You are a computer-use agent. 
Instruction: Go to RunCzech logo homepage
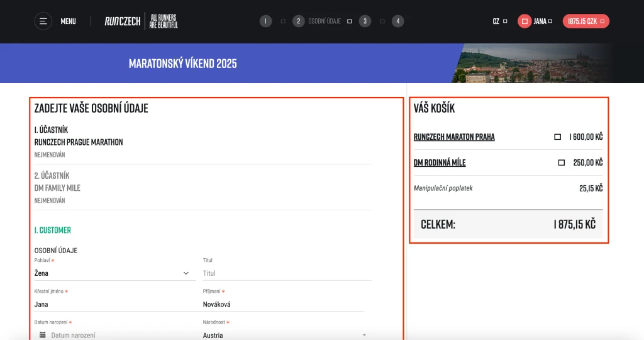(x=141, y=21)
